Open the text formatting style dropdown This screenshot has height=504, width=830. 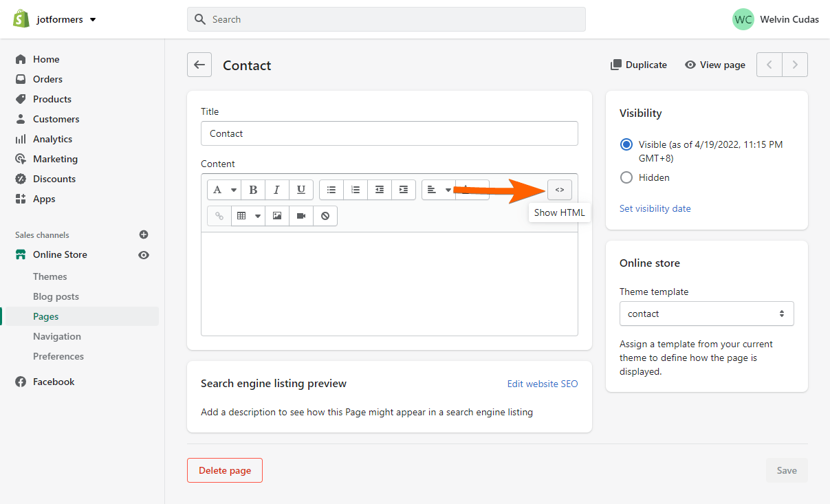pyautogui.click(x=223, y=189)
